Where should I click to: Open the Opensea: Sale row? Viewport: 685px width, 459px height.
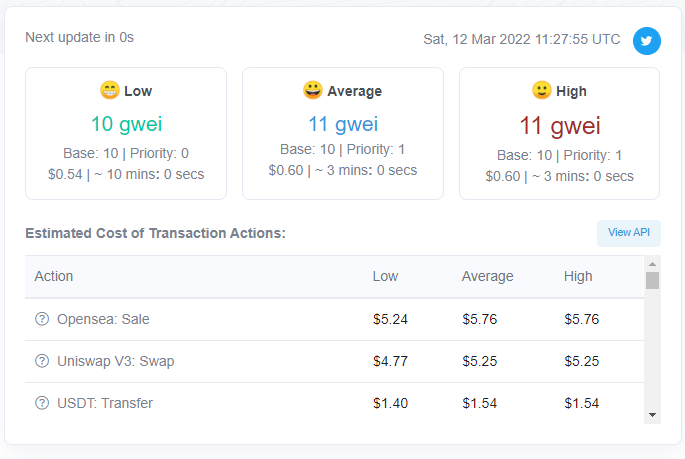pos(104,319)
